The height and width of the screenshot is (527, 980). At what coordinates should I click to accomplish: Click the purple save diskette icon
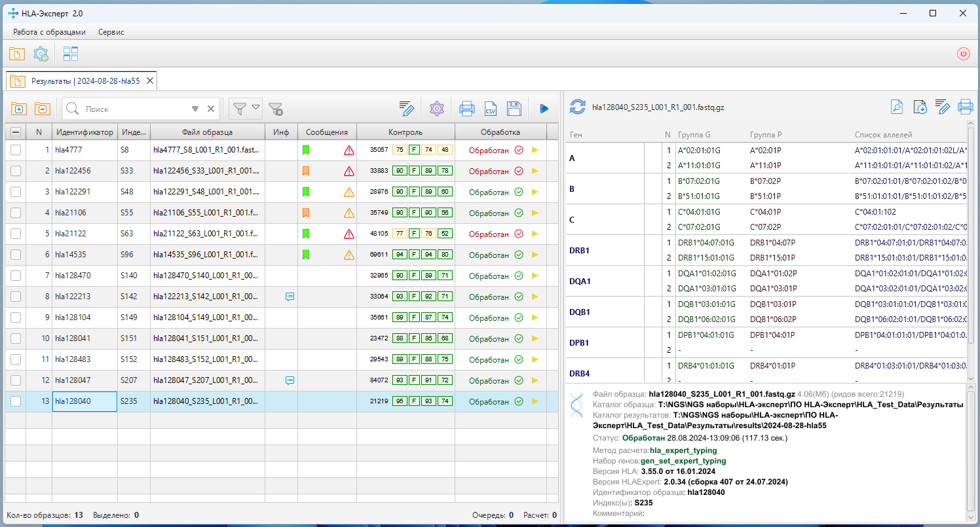tap(514, 109)
